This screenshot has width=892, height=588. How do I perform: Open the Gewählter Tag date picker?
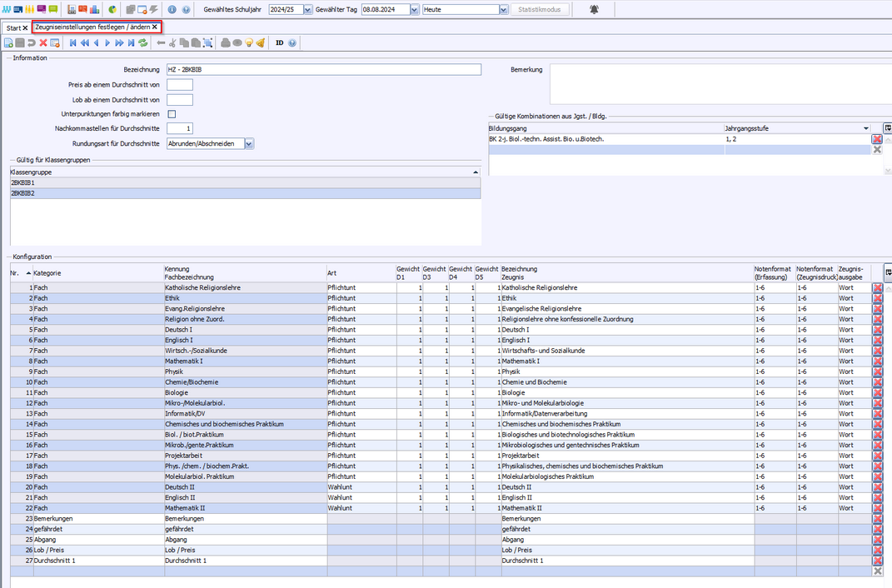415,10
